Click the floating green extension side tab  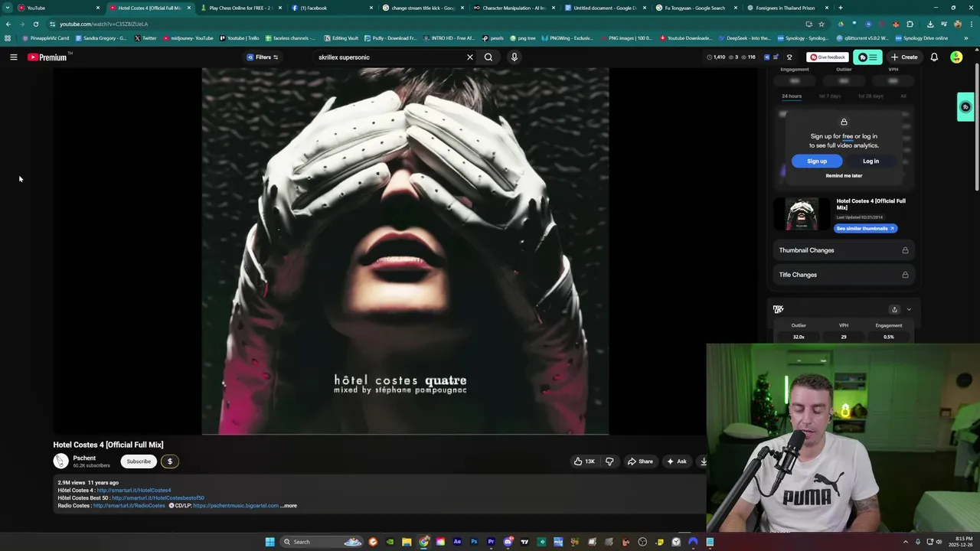(x=965, y=107)
